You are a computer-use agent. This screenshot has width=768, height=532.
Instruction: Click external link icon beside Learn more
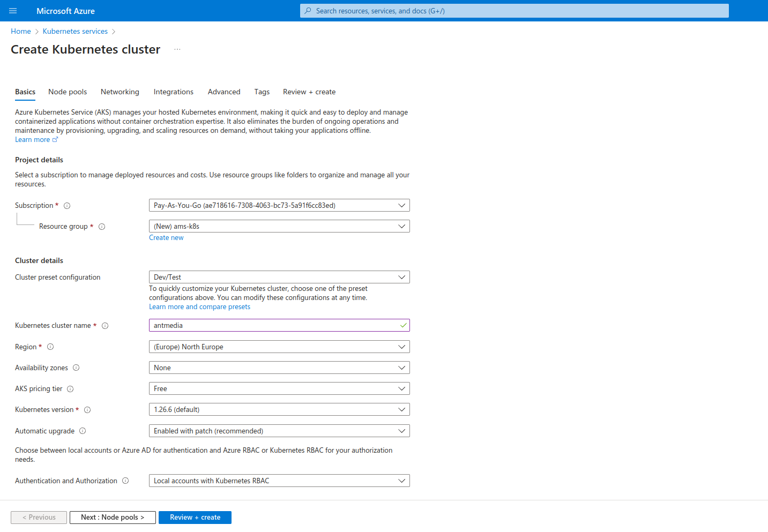[55, 139]
